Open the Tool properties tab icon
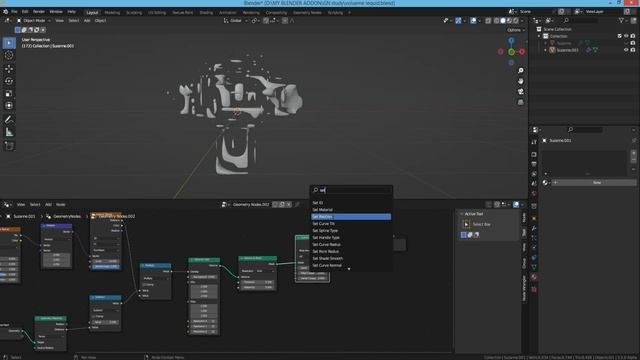This screenshot has height=360, width=640. pyautogui.click(x=534, y=142)
